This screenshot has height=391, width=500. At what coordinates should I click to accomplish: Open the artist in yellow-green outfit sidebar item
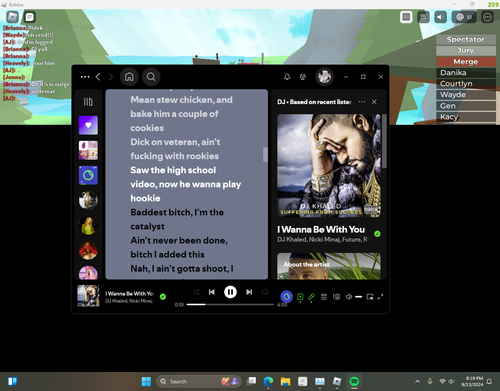tap(88, 225)
